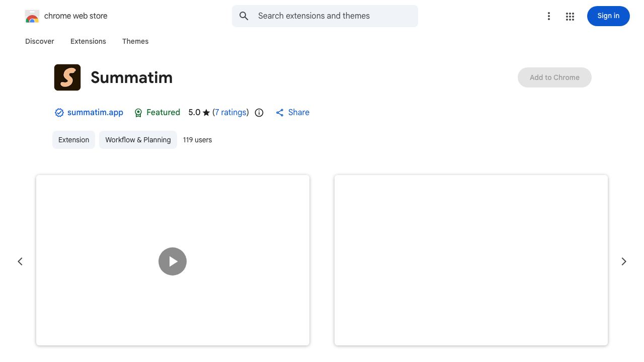This screenshot has height=362, width=644.
Task: Open the Themes tab
Action: click(135, 41)
